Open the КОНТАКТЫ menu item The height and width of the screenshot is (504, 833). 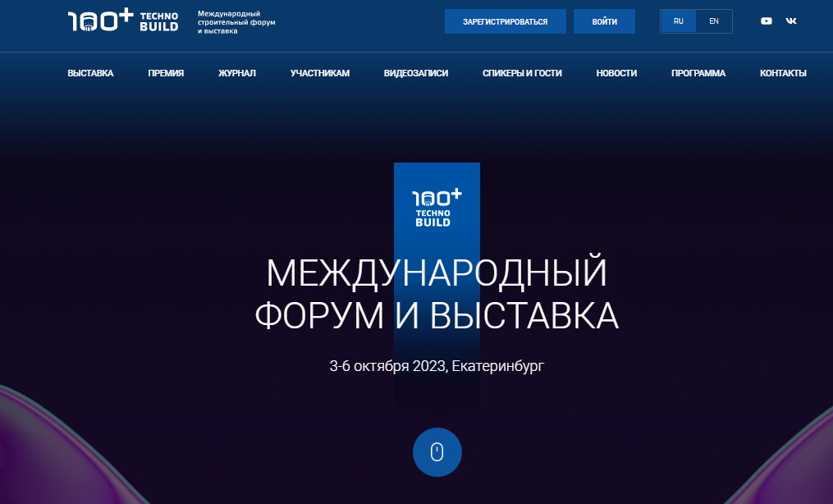point(783,73)
